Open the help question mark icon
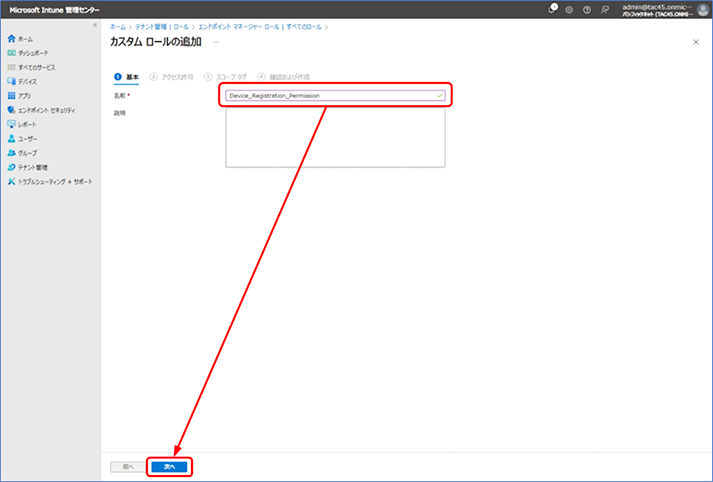This screenshot has height=482, width=713. (587, 10)
